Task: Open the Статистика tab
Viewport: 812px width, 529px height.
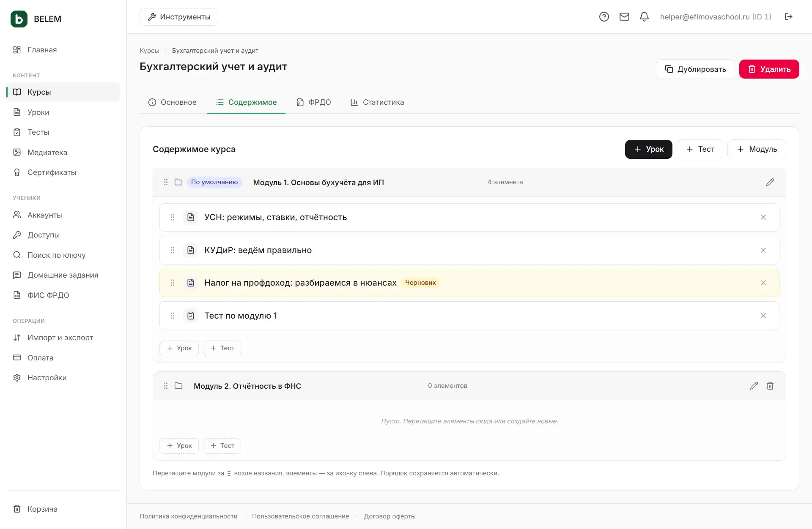Action: tap(377, 102)
